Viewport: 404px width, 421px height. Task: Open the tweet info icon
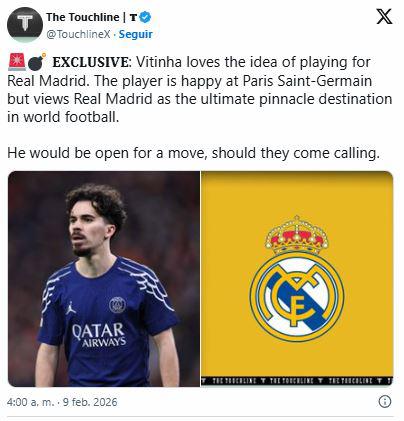[x=385, y=401]
